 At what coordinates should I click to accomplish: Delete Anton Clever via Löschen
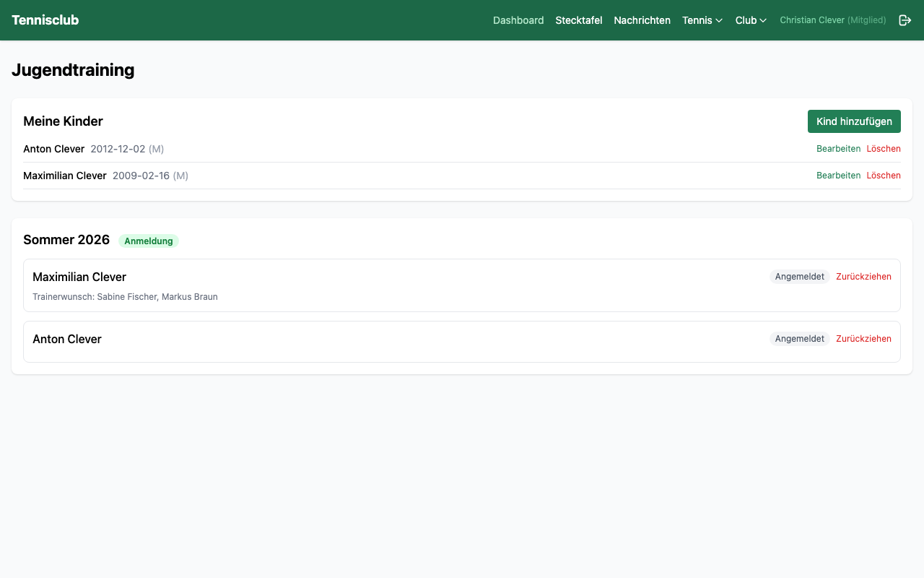tap(883, 149)
